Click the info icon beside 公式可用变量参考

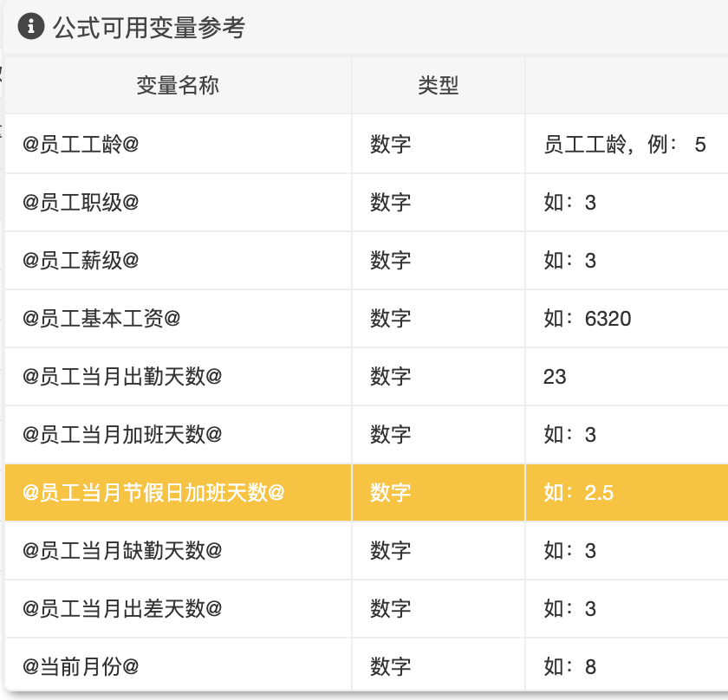click(x=31, y=27)
